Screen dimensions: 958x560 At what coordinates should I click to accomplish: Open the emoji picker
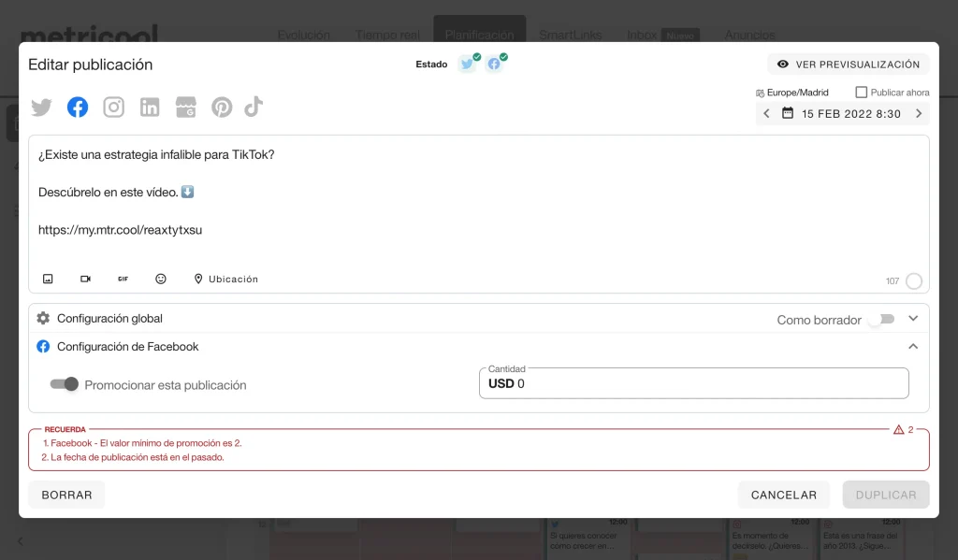[x=161, y=279]
